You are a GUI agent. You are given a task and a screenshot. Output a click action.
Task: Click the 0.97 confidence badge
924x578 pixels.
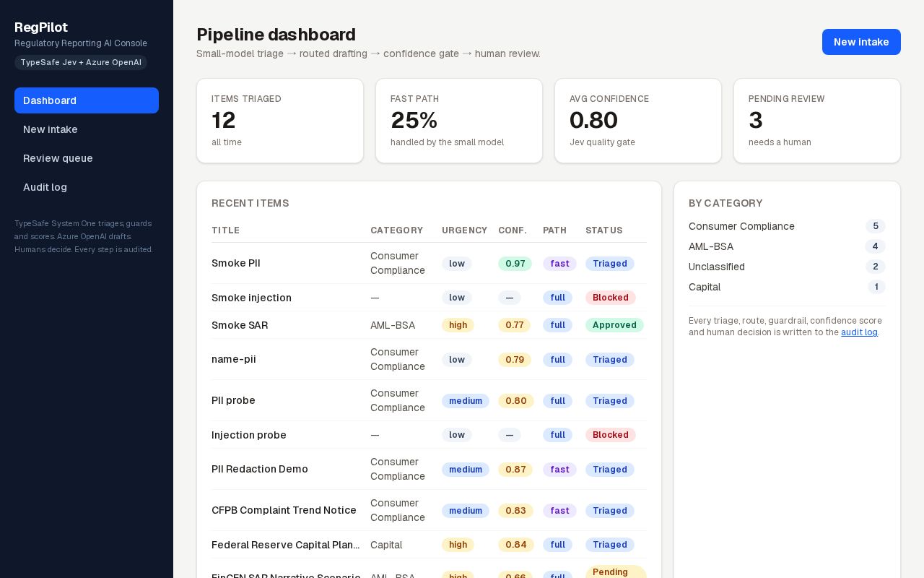[x=515, y=264]
